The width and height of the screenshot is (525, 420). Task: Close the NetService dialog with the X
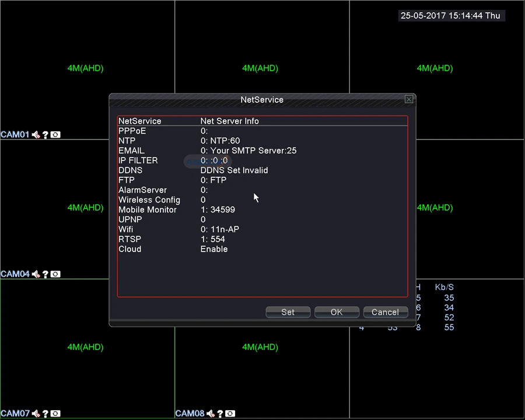point(409,99)
